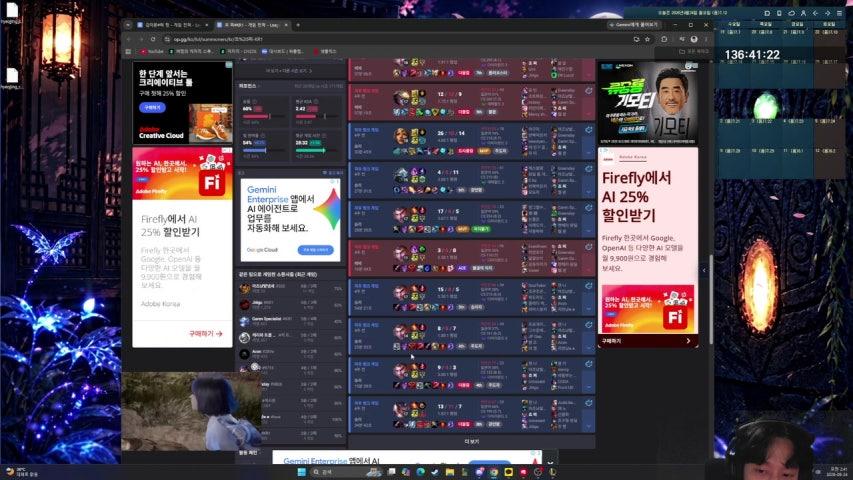Click champion portrait in the 17-kill match
Viewport: 853px width, 480px height.
tap(401, 214)
